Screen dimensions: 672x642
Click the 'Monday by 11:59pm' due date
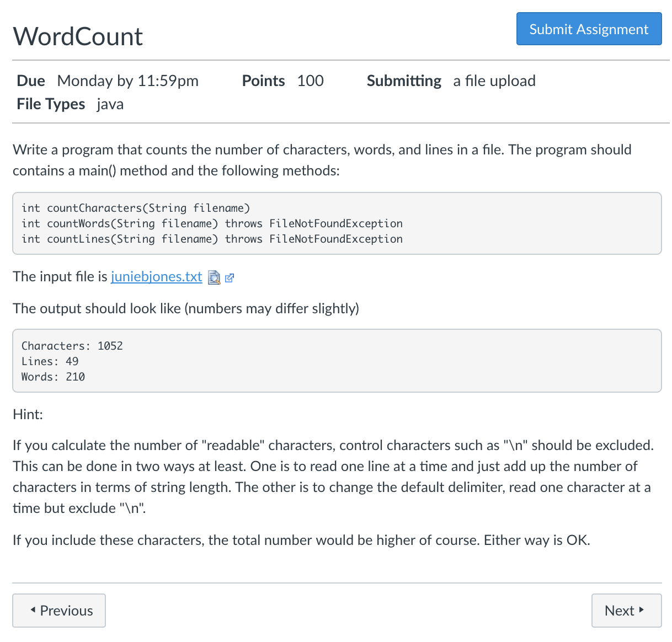pos(128,81)
